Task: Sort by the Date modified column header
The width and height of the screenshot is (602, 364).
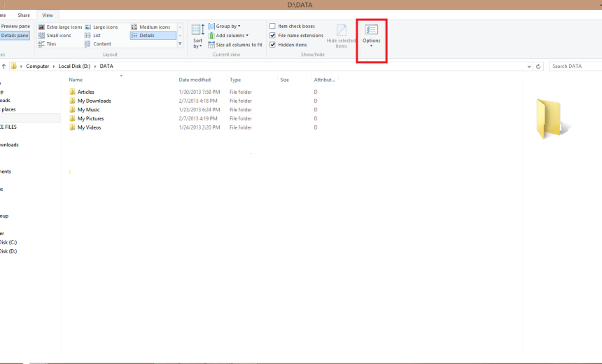Action: point(195,80)
